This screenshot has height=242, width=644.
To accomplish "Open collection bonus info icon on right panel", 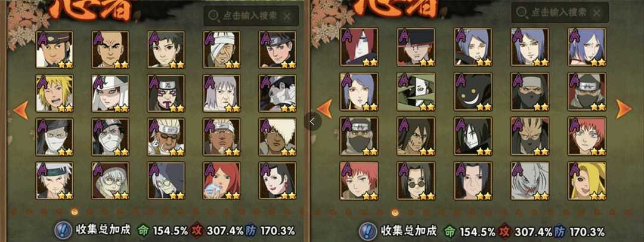I will [x=367, y=231].
